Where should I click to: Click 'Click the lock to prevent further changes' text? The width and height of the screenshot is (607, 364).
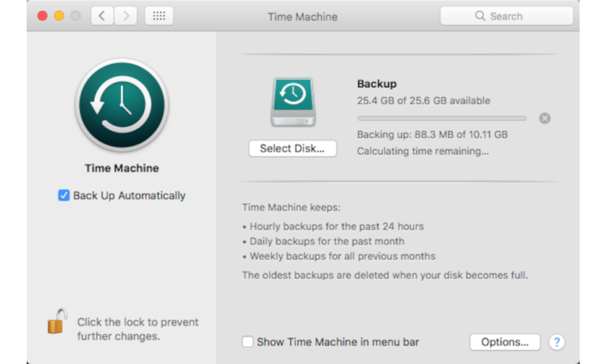coord(138,329)
